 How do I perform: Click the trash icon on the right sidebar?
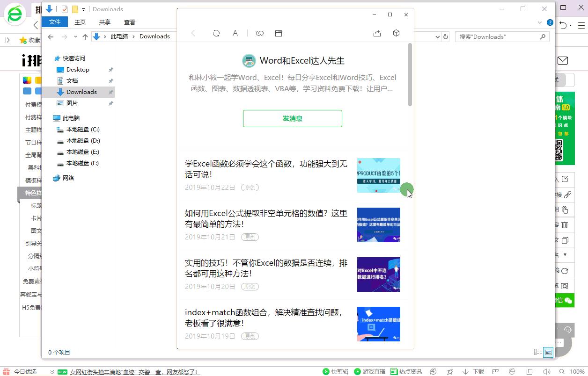tap(564, 225)
